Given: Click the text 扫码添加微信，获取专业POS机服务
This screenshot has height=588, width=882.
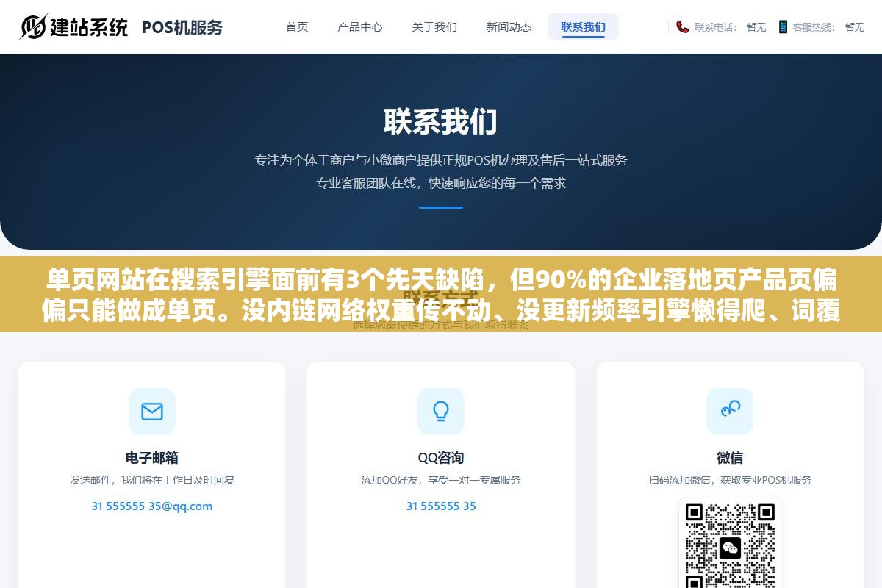Looking at the screenshot, I should click(730, 480).
